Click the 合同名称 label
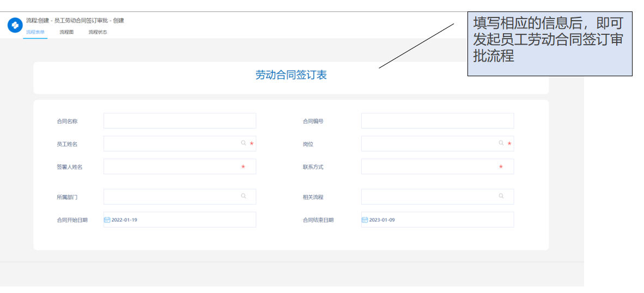 tap(67, 121)
